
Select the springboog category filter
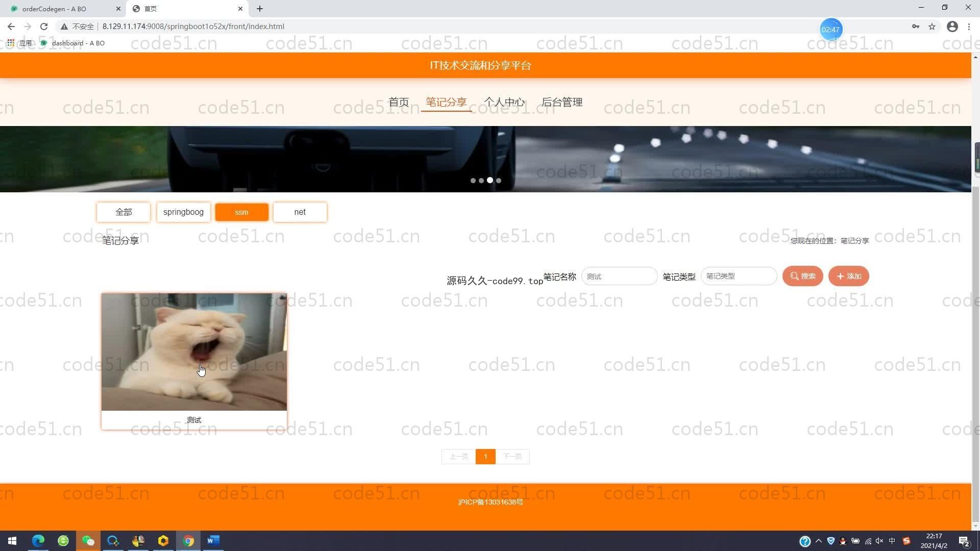183,212
